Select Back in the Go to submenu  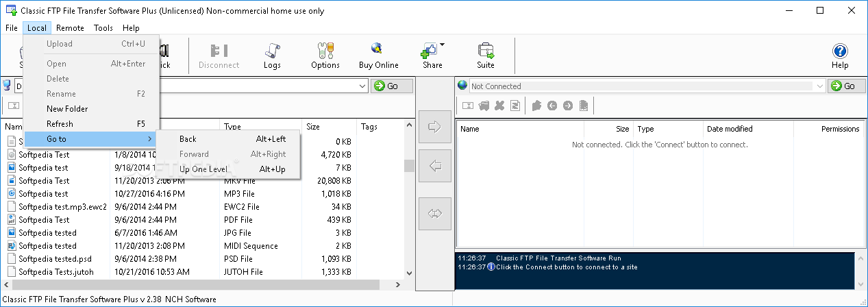point(228,139)
